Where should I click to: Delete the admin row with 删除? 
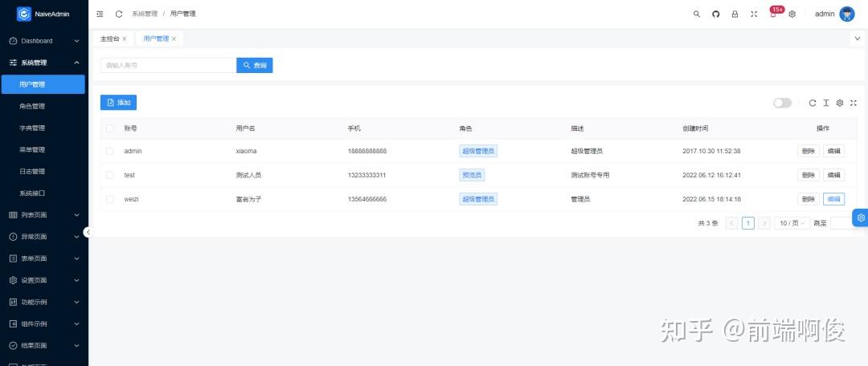809,151
